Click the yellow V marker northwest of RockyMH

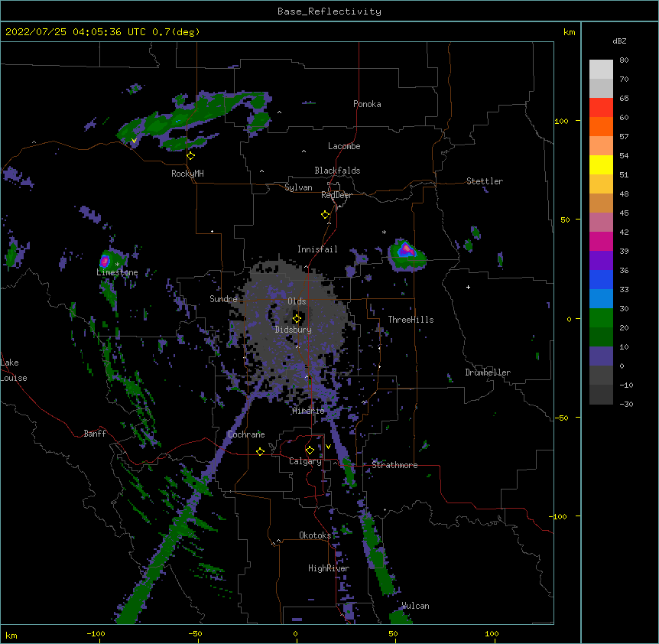point(134,141)
